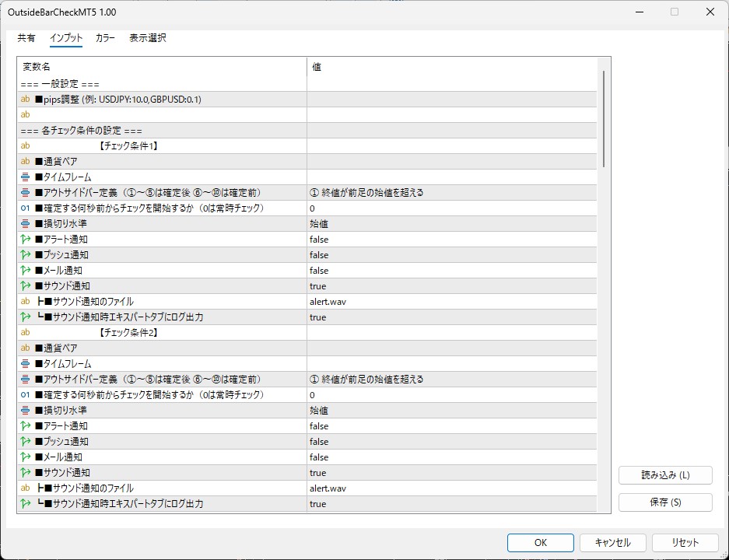
Task: Open the タイムフレーム value cell in チェック条件2
Action: pyautogui.click(x=451, y=363)
